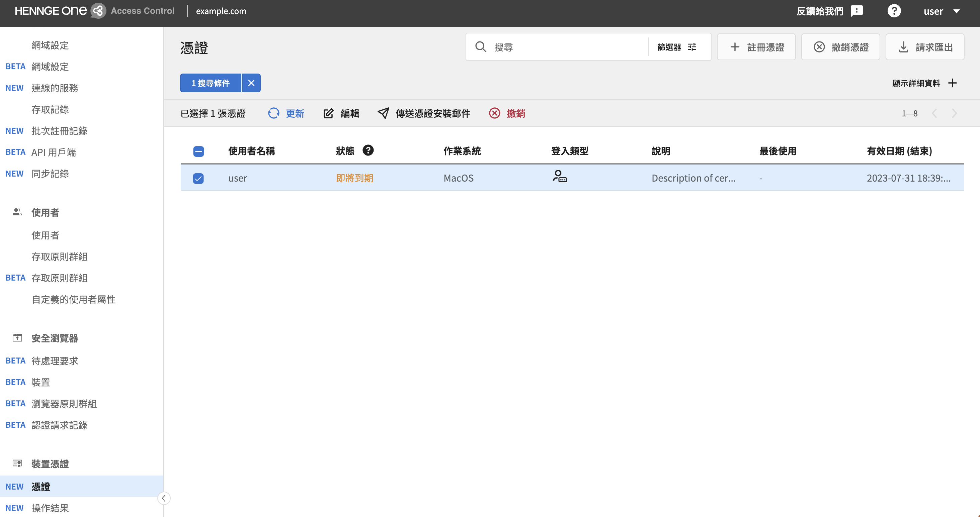980x517 pixels.
Task: Open 自定義的使用者屬性 sidebar item
Action: [73, 300]
